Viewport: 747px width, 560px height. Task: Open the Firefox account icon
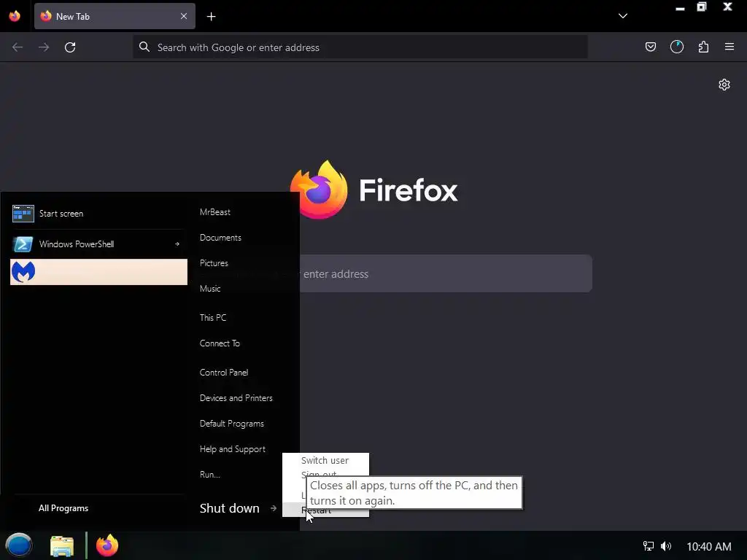(x=676, y=47)
